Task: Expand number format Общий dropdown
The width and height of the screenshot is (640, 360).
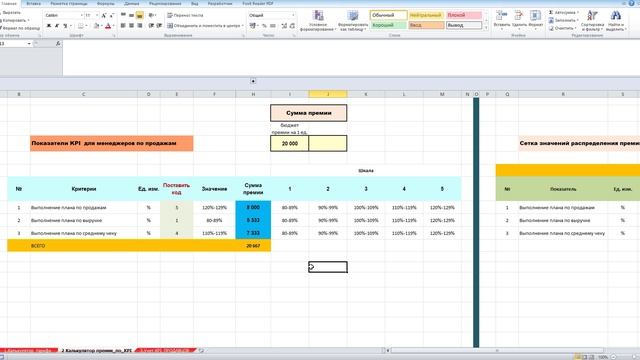Action: pos(293,15)
